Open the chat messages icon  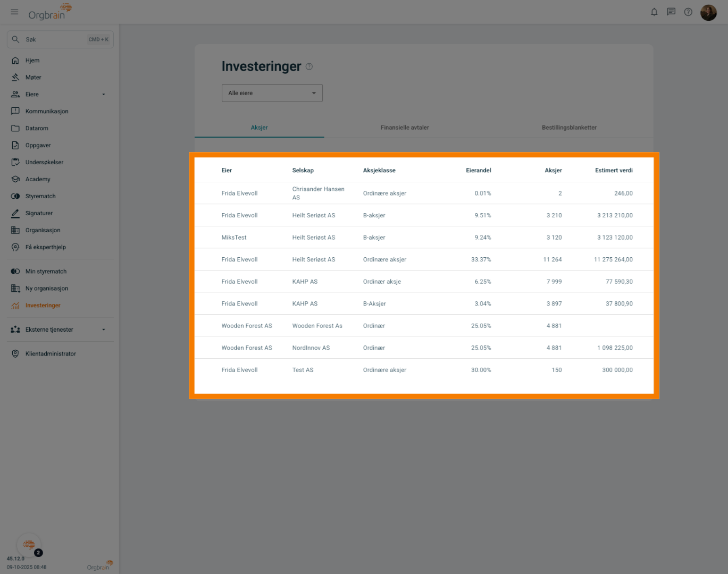point(671,12)
